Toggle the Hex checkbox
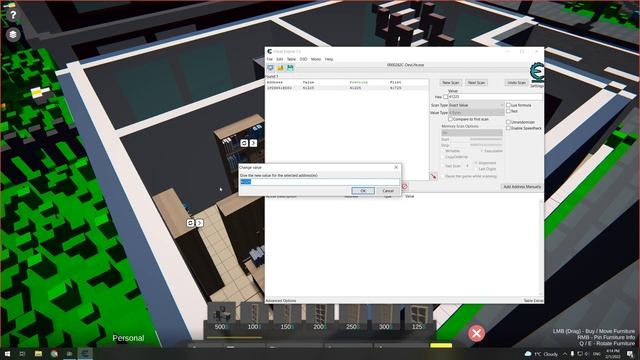 [x=446, y=97]
